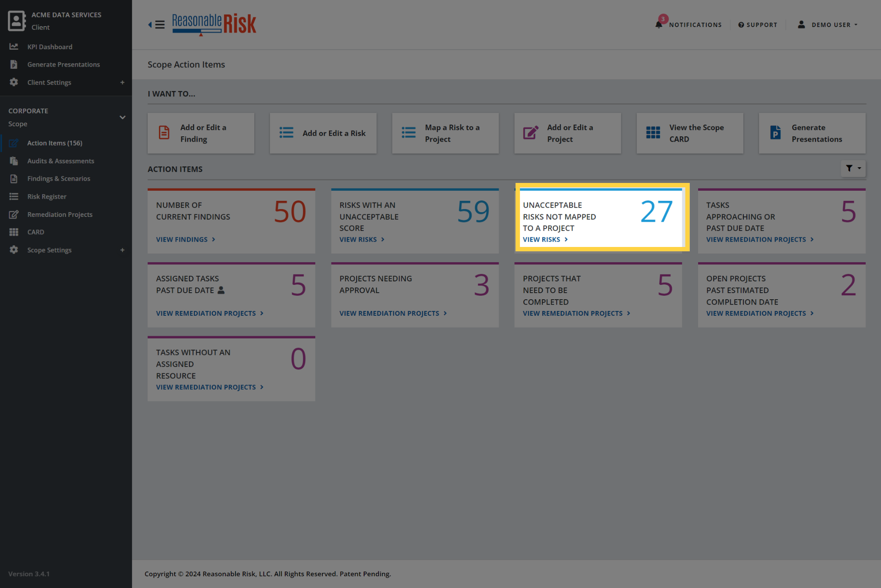Click the Remediation Projects pencil icon
This screenshot has height=588, width=881.
(14, 214)
